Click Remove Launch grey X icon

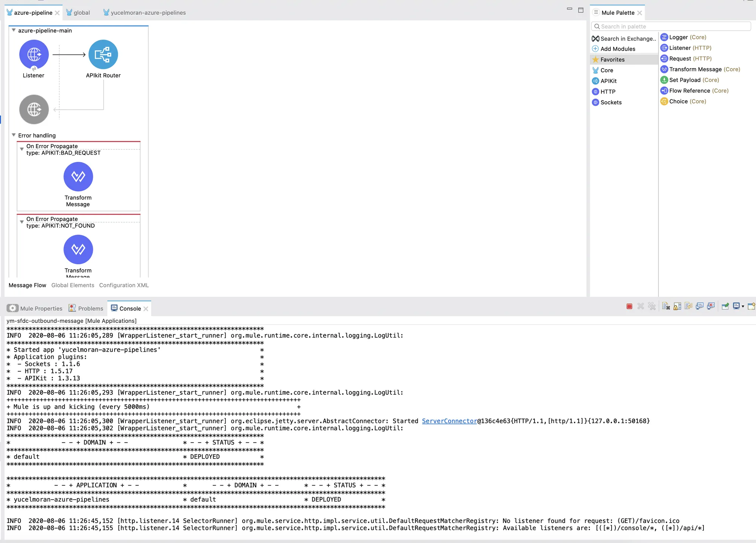pyautogui.click(x=641, y=306)
